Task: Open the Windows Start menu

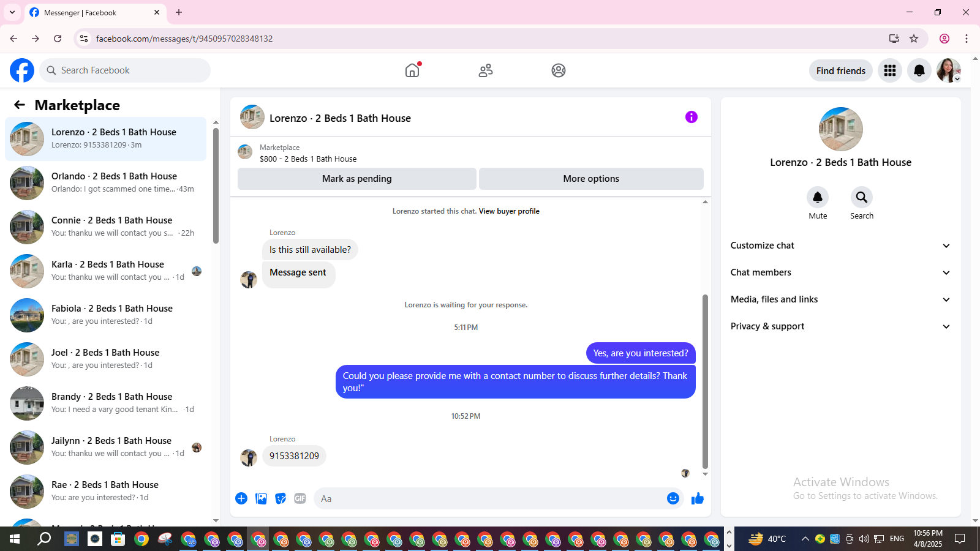Action: 15,539
